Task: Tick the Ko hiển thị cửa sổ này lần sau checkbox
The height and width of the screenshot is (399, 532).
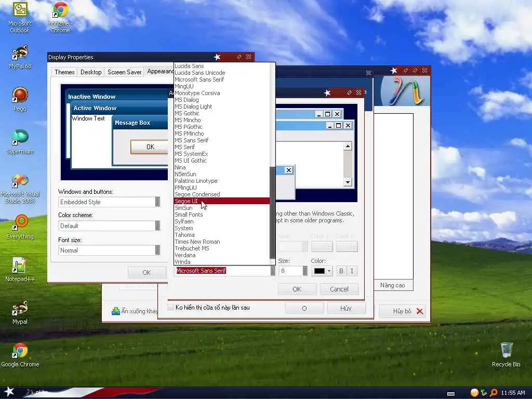Action: coord(170,308)
